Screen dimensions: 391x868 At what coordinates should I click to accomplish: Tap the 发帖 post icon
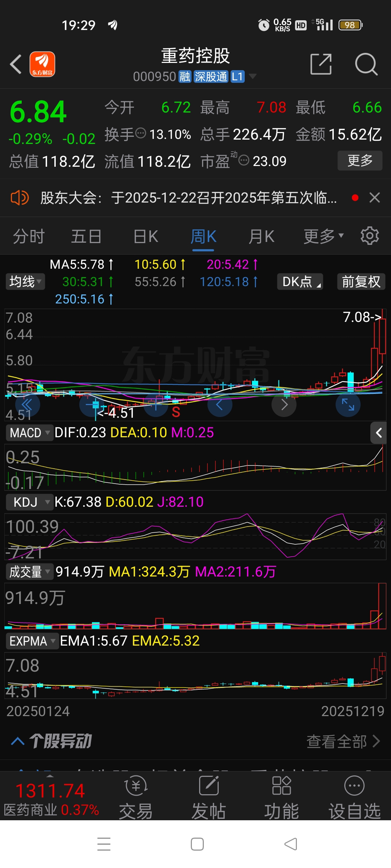point(209,797)
